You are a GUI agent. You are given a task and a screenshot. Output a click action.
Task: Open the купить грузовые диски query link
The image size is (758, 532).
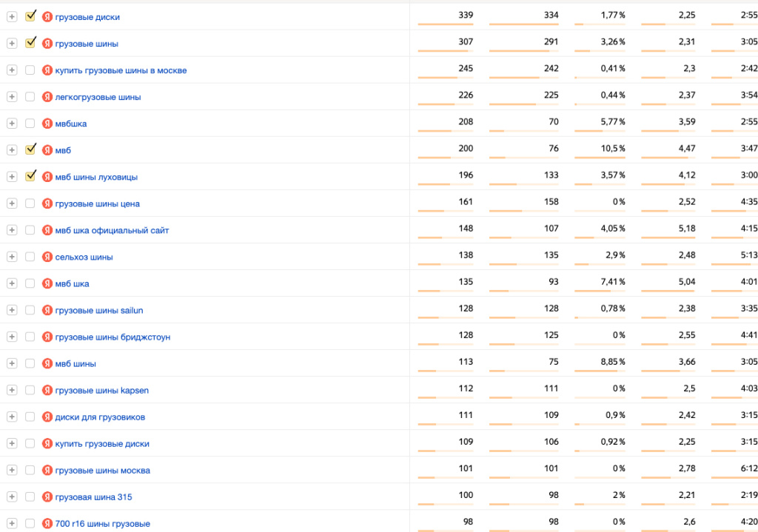102,443
